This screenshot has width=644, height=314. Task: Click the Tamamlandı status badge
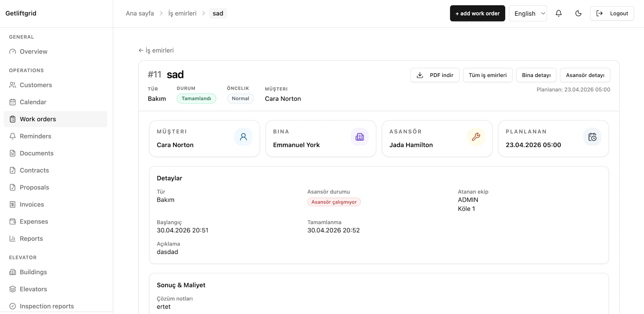196,99
